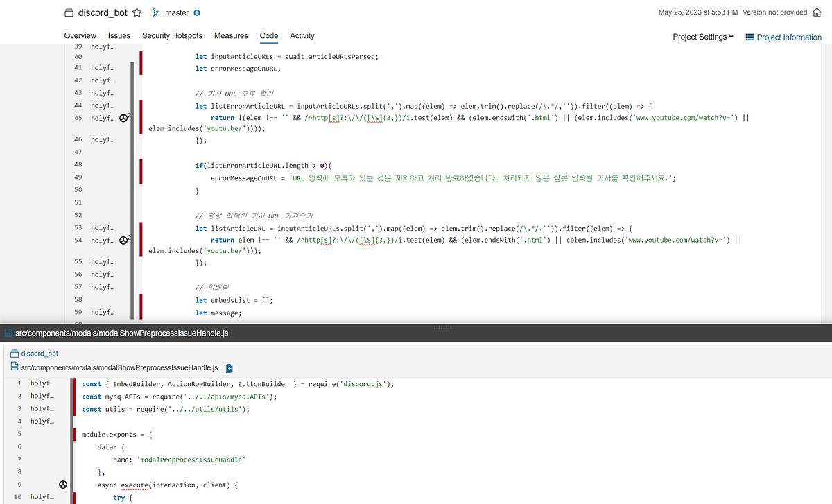Select line number 58 in upper code
Screen dimensions: 832x504
point(78,299)
